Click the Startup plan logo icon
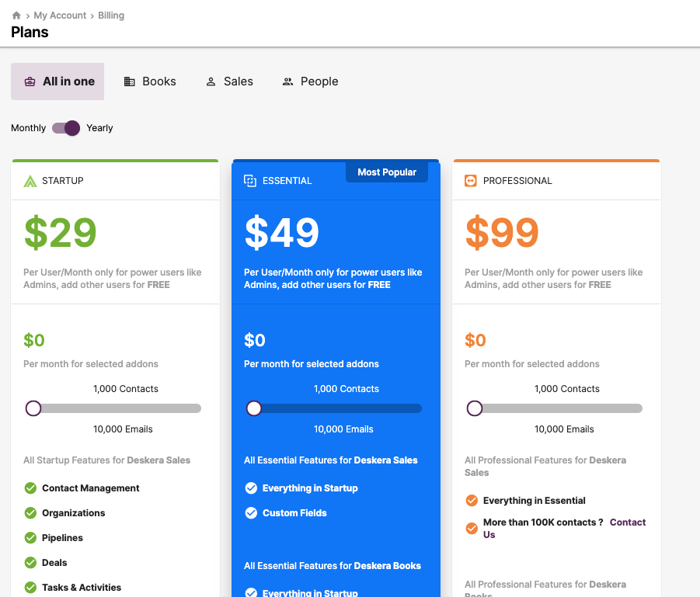Image resolution: width=700 pixels, height=597 pixels. point(30,181)
